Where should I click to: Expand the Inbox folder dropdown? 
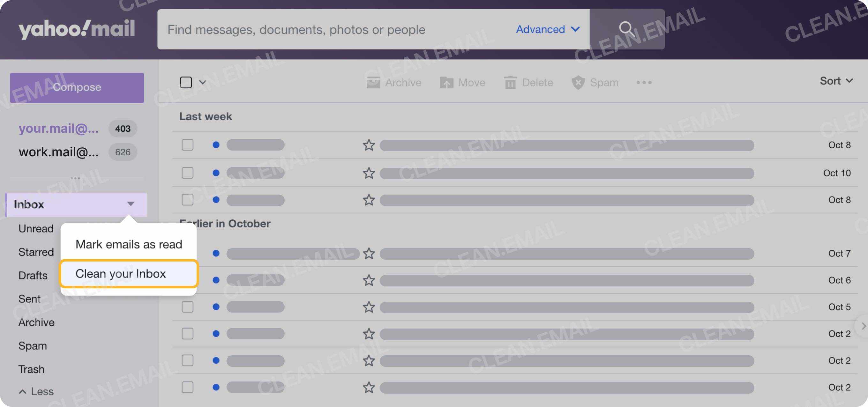pos(131,204)
